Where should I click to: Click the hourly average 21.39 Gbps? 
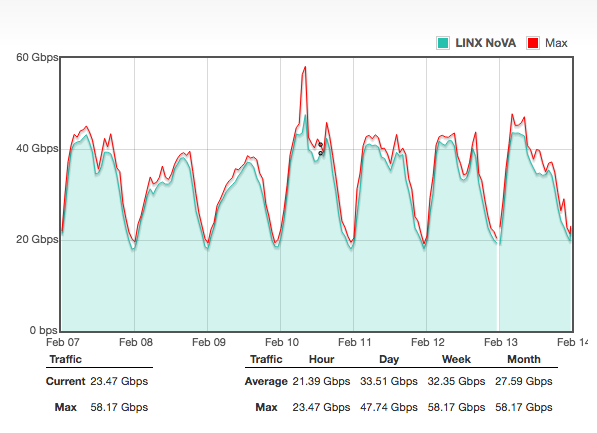pyautogui.click(x=321, y=381)
